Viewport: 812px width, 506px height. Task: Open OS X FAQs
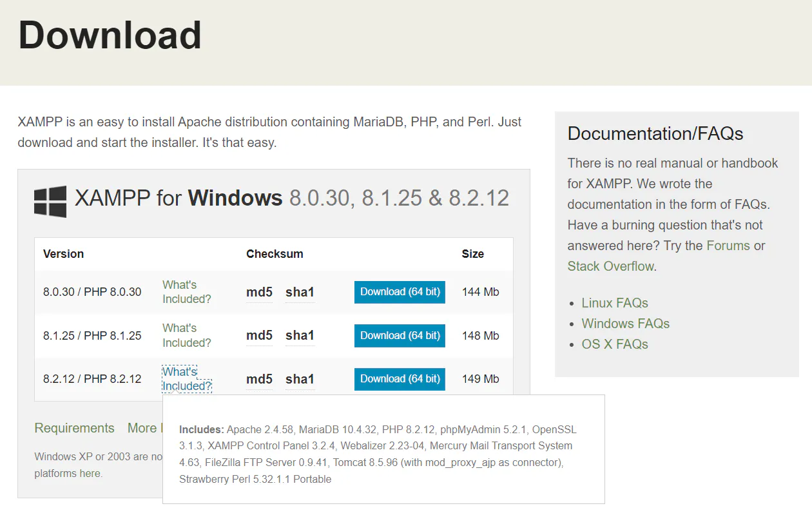[615, 344]
